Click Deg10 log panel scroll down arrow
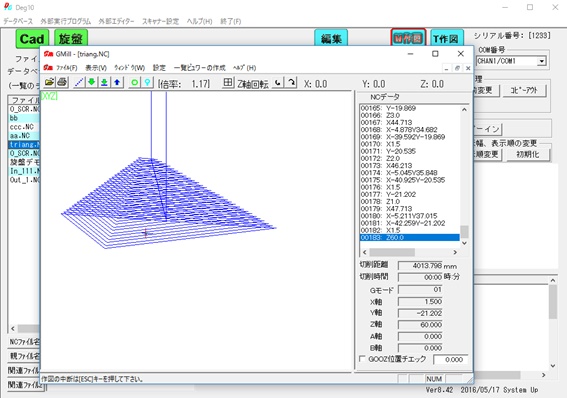 553,366
